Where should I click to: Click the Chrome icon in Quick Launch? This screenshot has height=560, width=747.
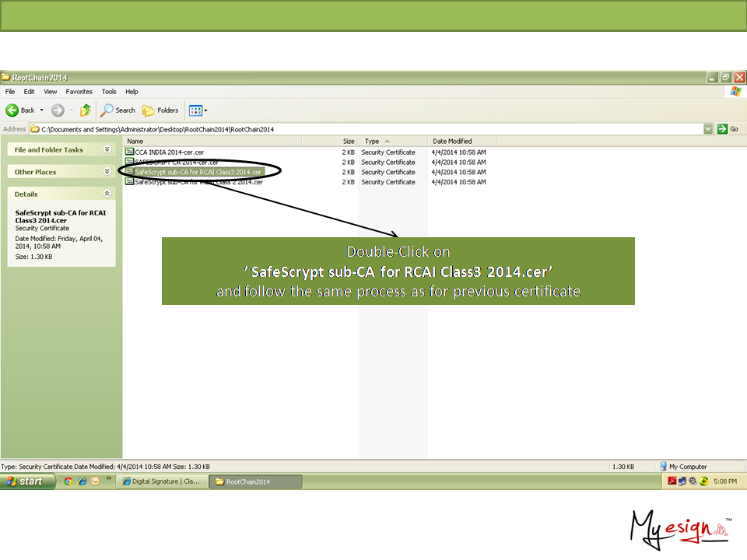click(x=68, y=481)
